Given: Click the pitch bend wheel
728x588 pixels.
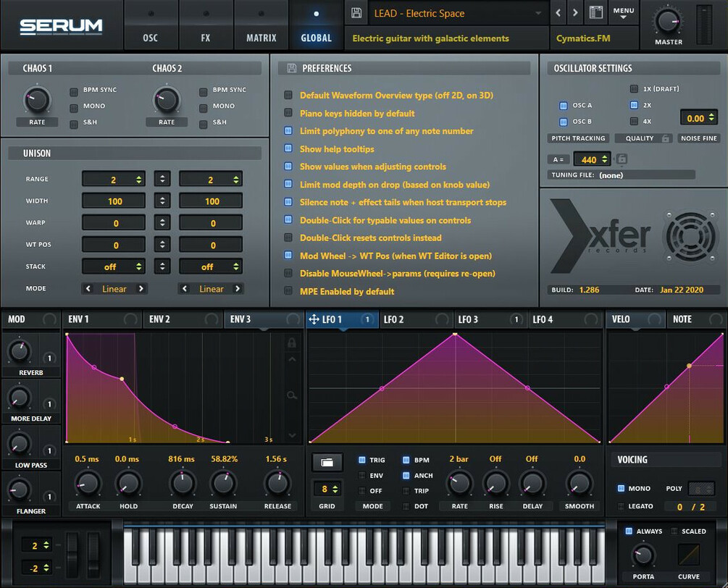Looking at the screenshot, I should 72,555.
